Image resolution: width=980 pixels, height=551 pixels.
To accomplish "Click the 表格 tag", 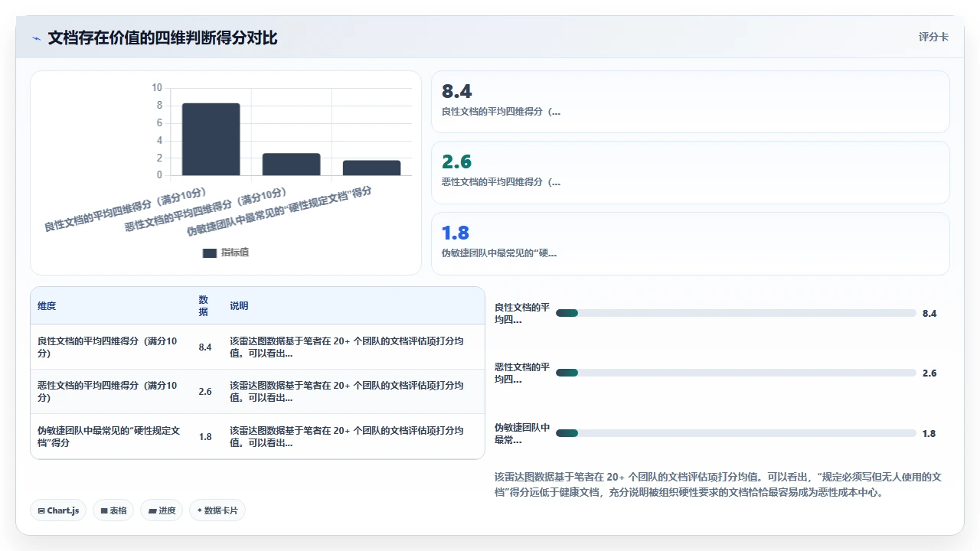I will [113, 510].
